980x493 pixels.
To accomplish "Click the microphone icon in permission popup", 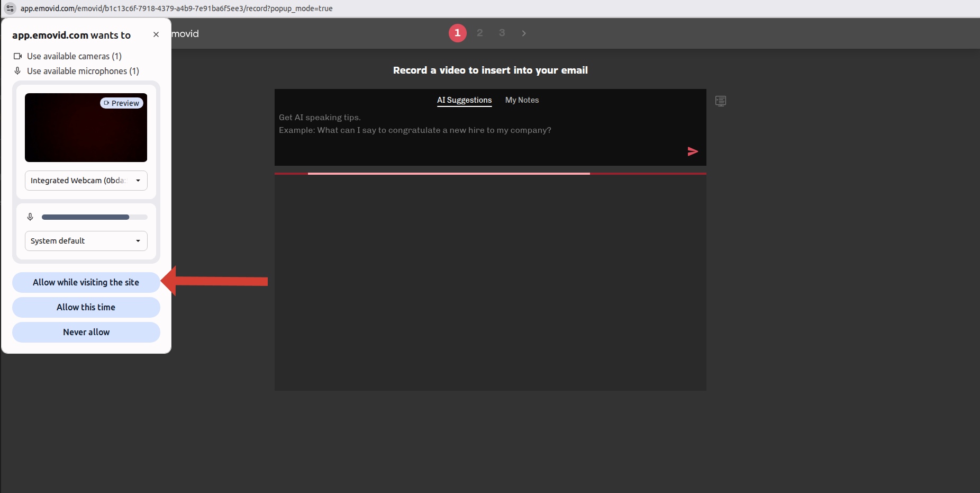I will click(x=30, y=217).
